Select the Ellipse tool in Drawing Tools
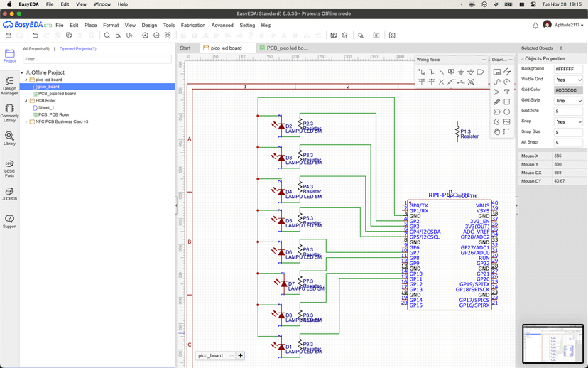This screenshot has height=368, width=588. pos(506,112)
